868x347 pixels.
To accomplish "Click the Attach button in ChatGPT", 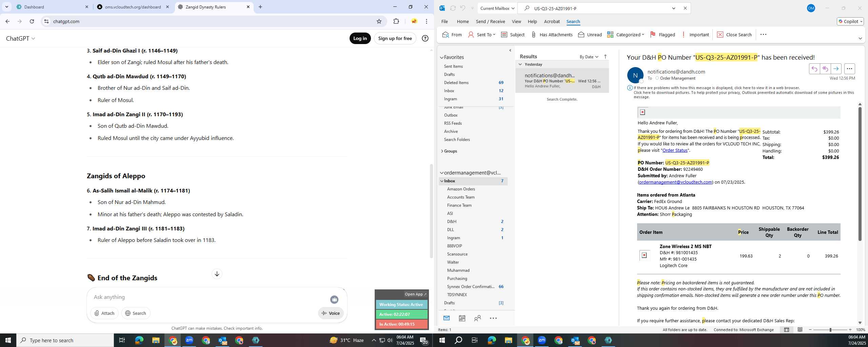I will click(x=104, y=313).
